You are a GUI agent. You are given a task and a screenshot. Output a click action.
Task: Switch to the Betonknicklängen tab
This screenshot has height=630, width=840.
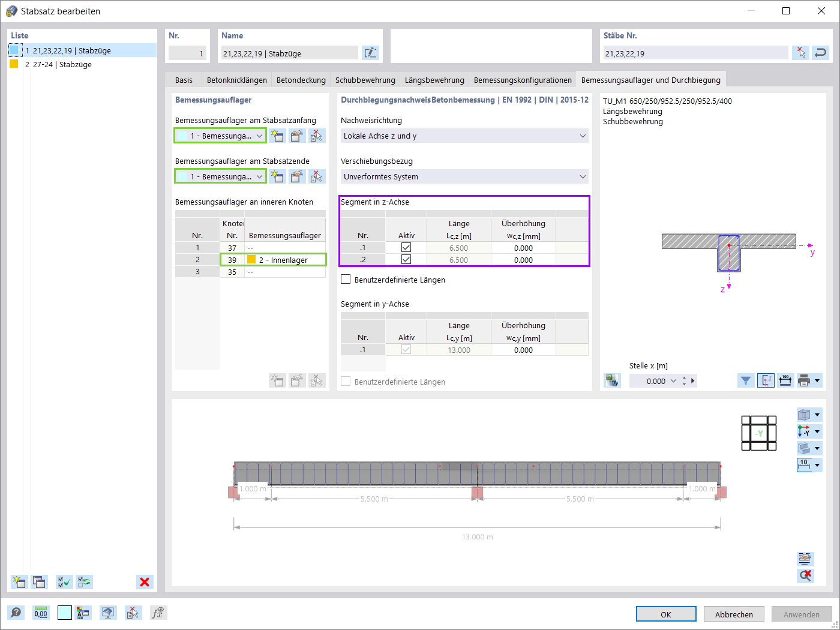237,80
